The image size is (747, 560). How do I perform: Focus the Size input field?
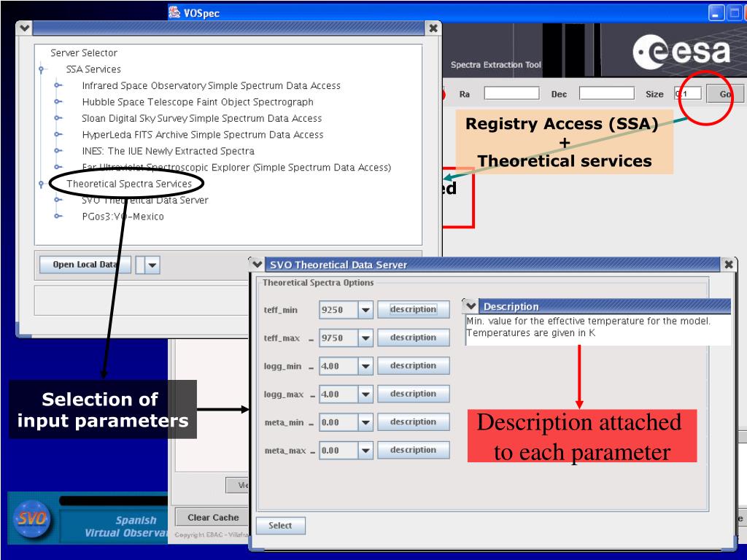(687, 93)
